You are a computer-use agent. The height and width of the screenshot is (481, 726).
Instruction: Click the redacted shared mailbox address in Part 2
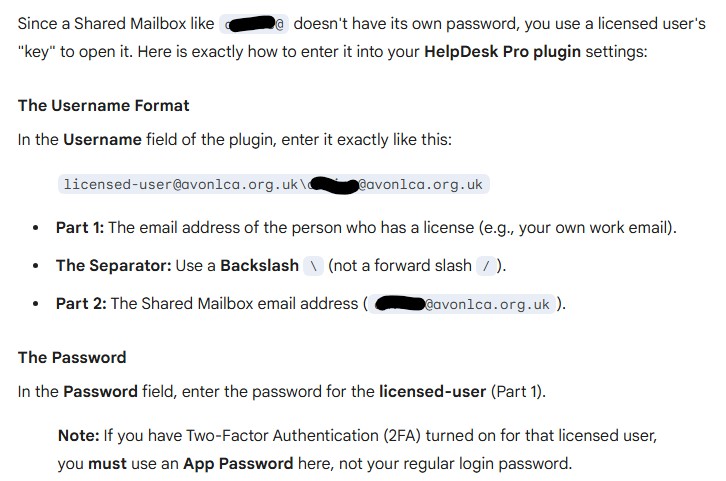pos(464,304)
